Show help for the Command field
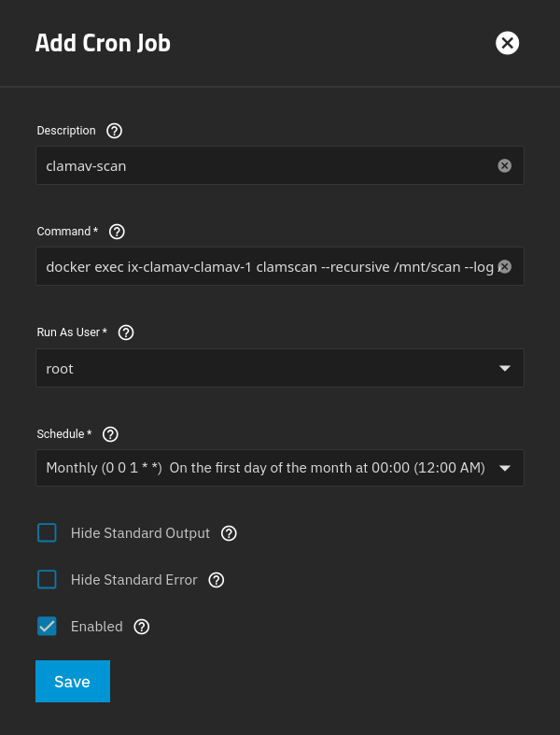Viewport: 560px width, 735px height. pos(117,232)
